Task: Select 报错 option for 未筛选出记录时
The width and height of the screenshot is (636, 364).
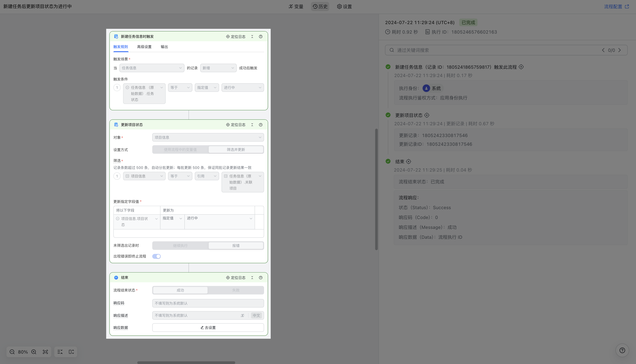Action: [236, 246]
